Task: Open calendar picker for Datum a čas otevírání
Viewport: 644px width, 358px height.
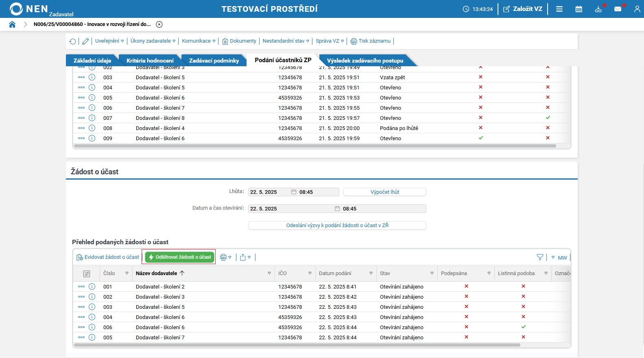Action: coord(337,208)
